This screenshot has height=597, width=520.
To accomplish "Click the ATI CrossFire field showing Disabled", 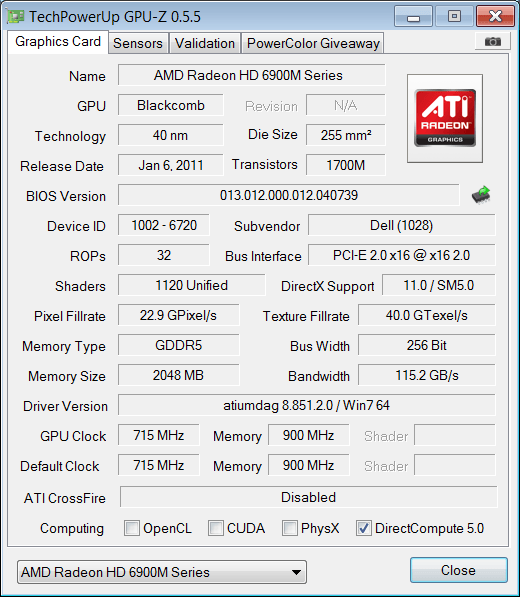I will (x=308, y=497).
